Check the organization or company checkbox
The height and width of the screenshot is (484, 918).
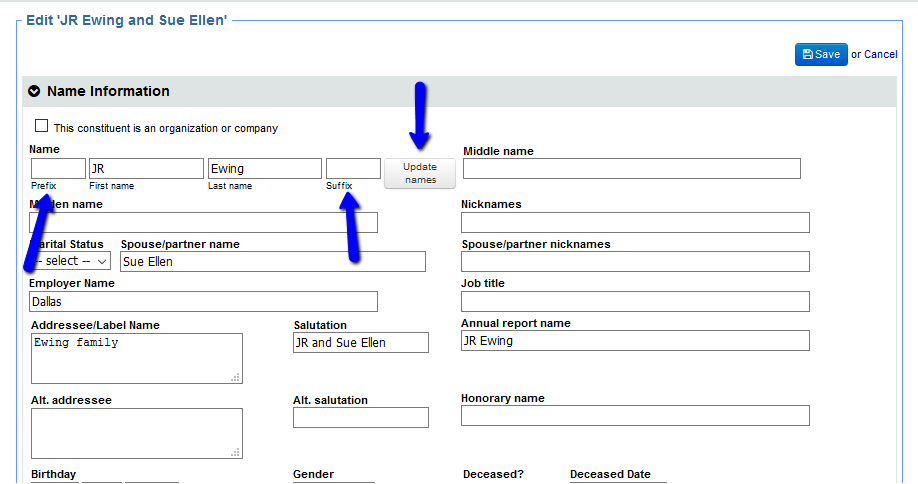(42, 126)
